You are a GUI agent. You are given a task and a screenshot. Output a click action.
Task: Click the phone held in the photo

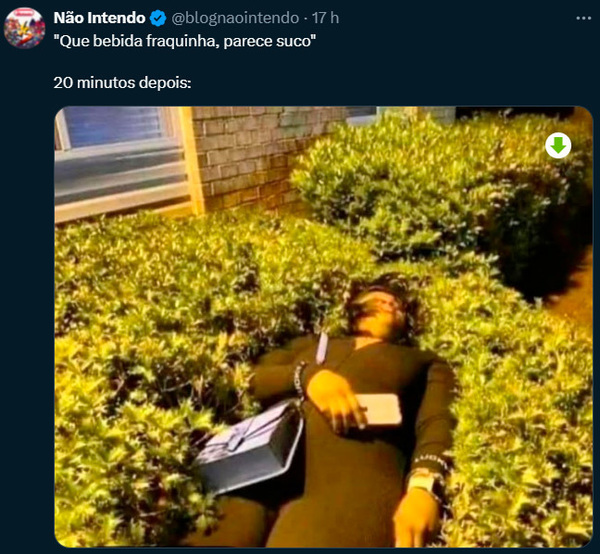pyautogui.click(x=378, y=409)
